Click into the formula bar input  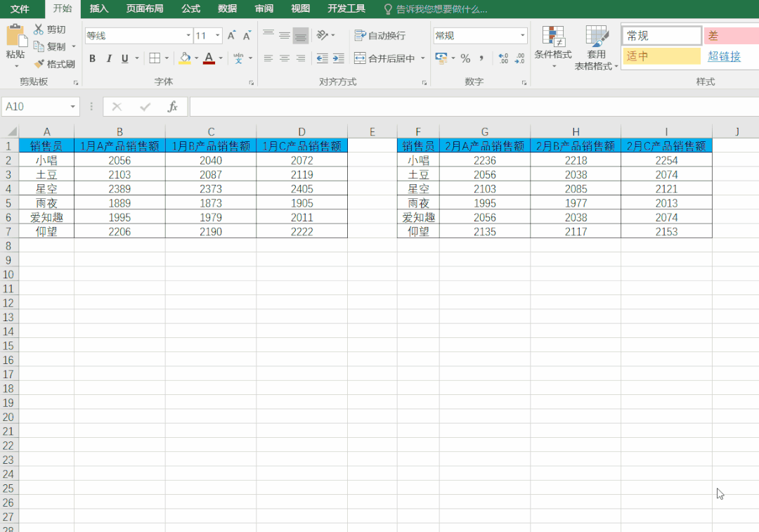pos(474,107)
